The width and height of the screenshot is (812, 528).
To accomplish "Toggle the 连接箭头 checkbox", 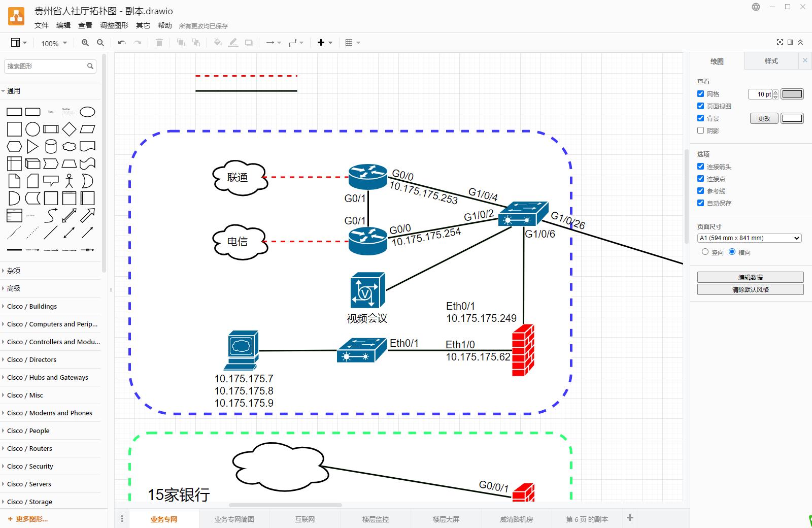I will coord(701,167).
